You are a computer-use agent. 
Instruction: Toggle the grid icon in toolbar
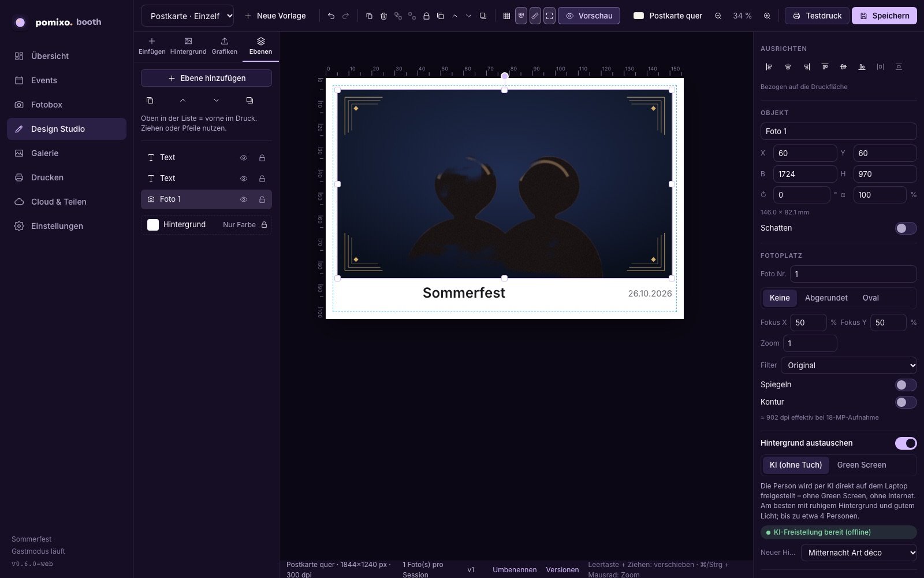[x=506, y=16]
